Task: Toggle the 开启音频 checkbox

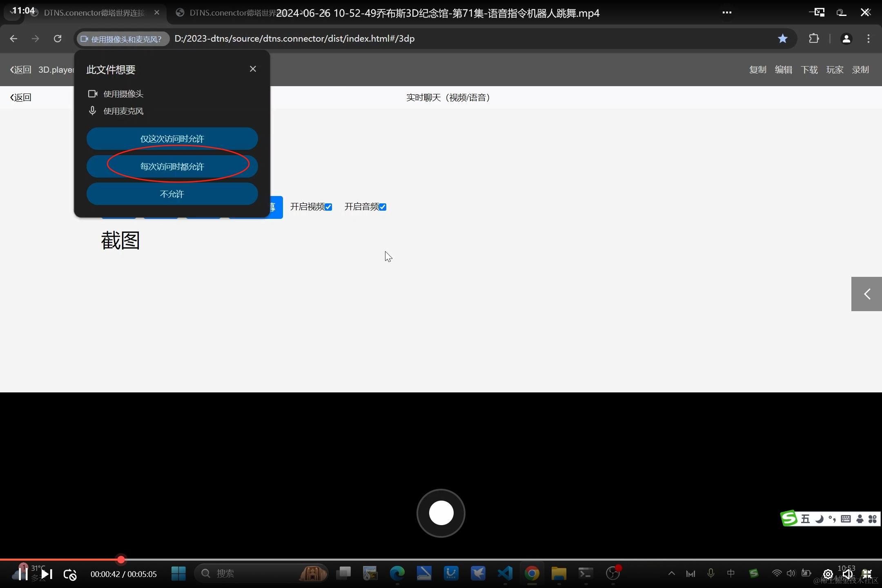Action: coord(383,207)
